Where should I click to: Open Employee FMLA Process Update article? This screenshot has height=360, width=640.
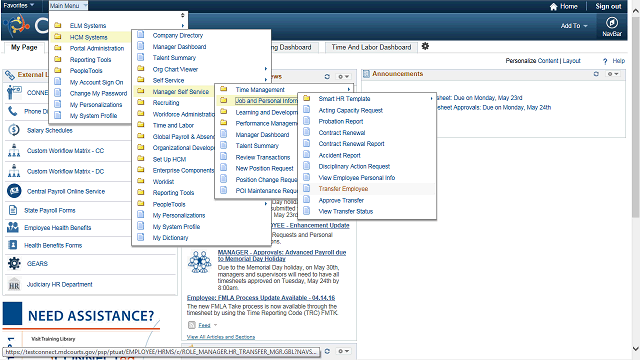tap(261, 298)
